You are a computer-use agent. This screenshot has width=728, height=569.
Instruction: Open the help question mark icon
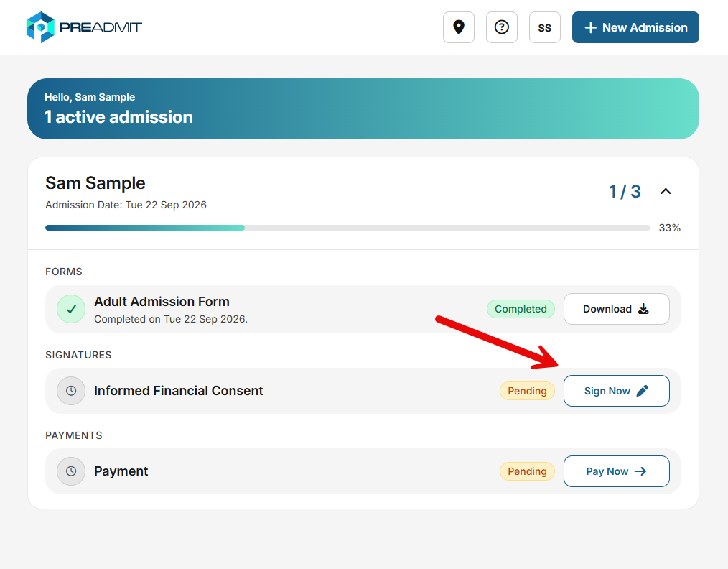point(501,27)
